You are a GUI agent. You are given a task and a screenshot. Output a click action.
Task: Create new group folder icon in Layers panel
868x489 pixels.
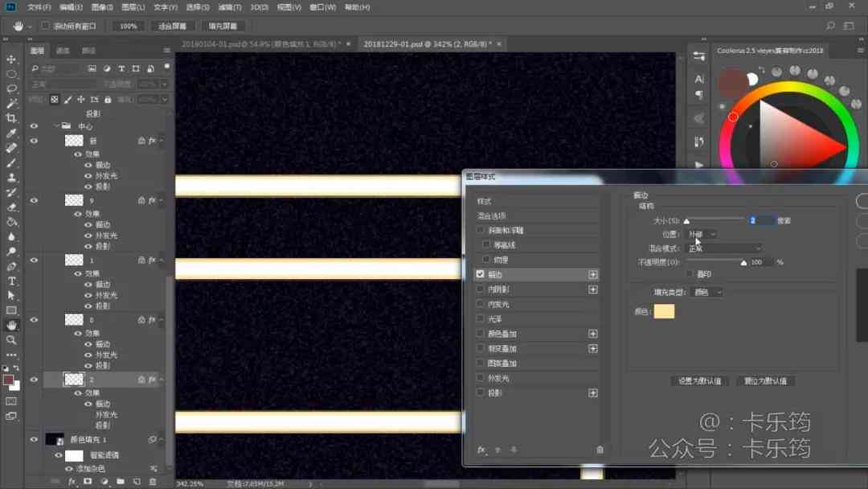click(x=121, y=482)
